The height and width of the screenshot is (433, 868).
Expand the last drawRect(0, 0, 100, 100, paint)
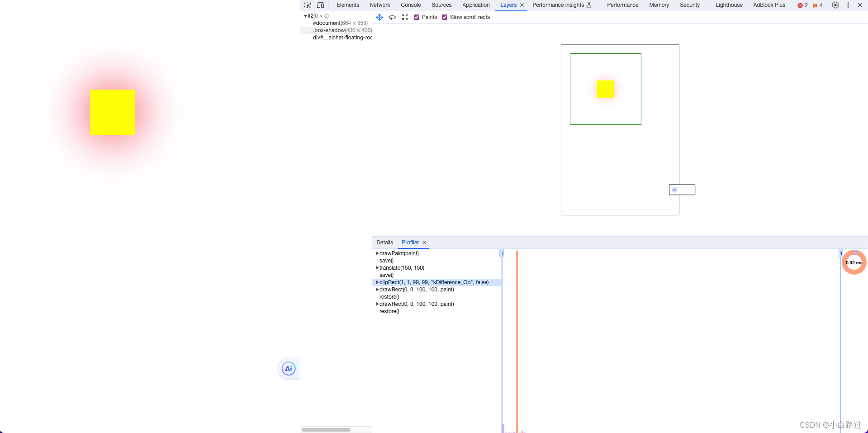(x=377, y=304)
